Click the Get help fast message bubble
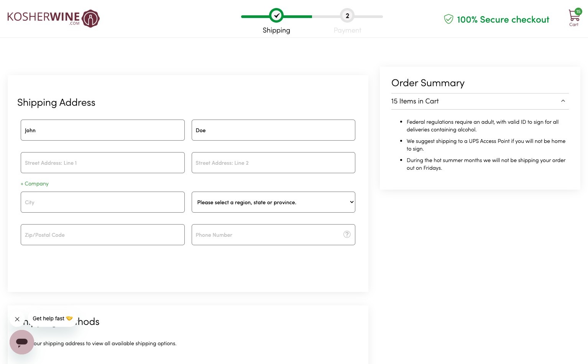 [x=53, y=318]
